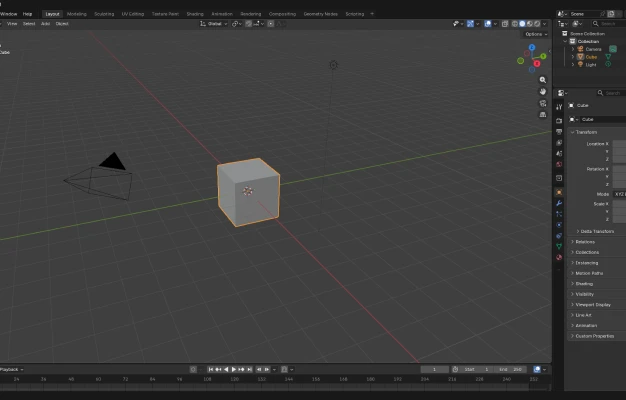Open the Add menu in viewport header
The width and height of the screenshot is (626, 400).
pos(45,24)
